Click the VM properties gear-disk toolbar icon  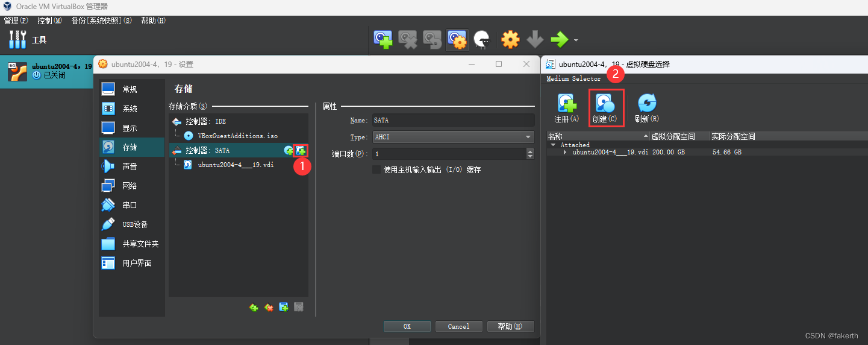457,40
